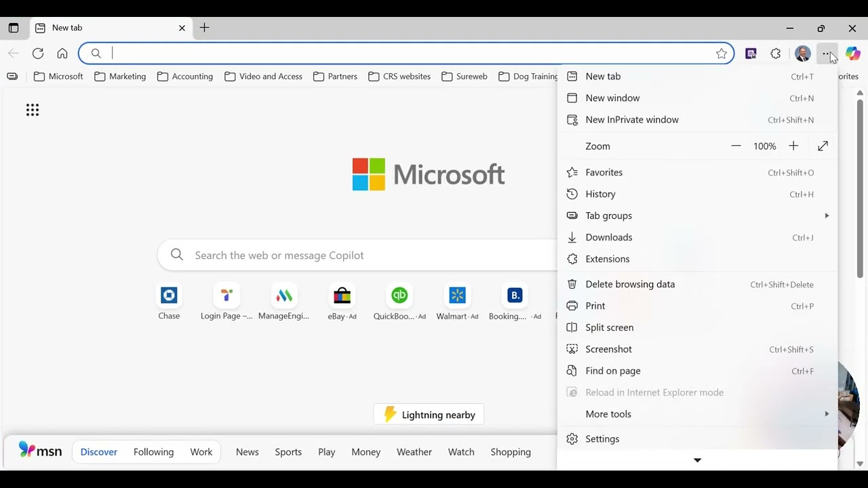Click the address bar field
The image size is (868, 488).
tap(406, 54)
